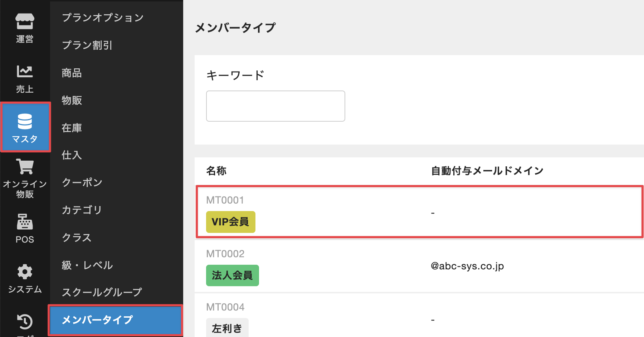The image size is (644, 337).
Task: Open the green 法人会員 member type
Action: tap(232, 275)
